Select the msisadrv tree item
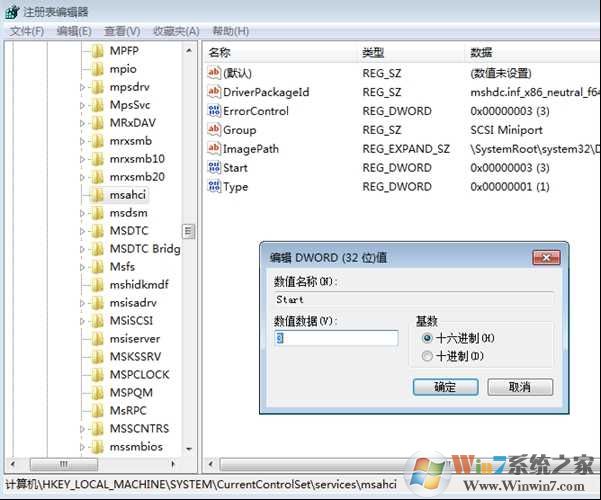The width and height of the screenshot is (601, 500). [x=133, y=303]
